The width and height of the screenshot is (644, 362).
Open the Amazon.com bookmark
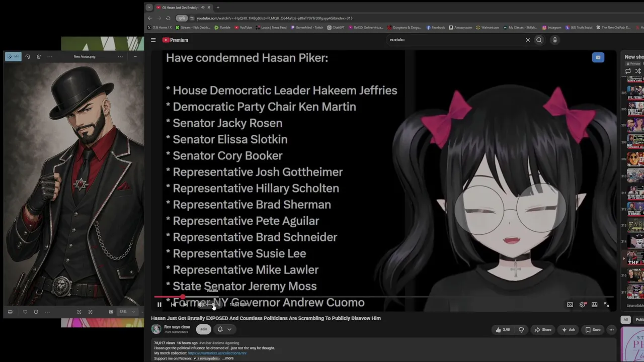click(460, 28)
